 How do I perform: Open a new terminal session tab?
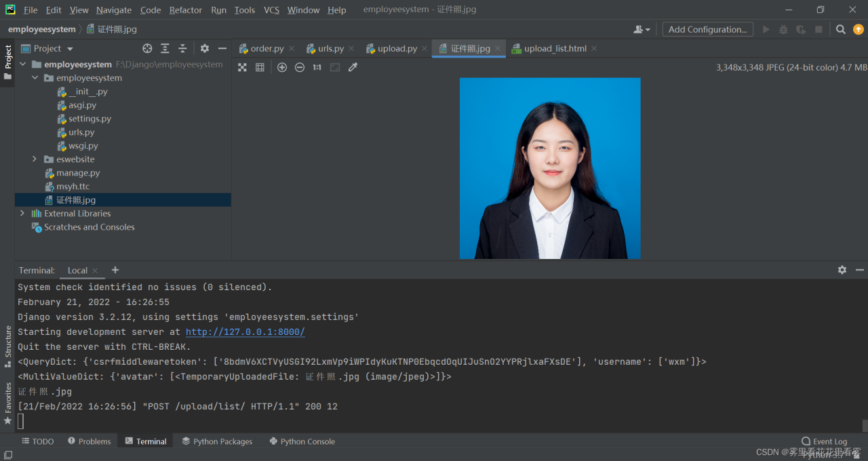(x=115, y=270)
